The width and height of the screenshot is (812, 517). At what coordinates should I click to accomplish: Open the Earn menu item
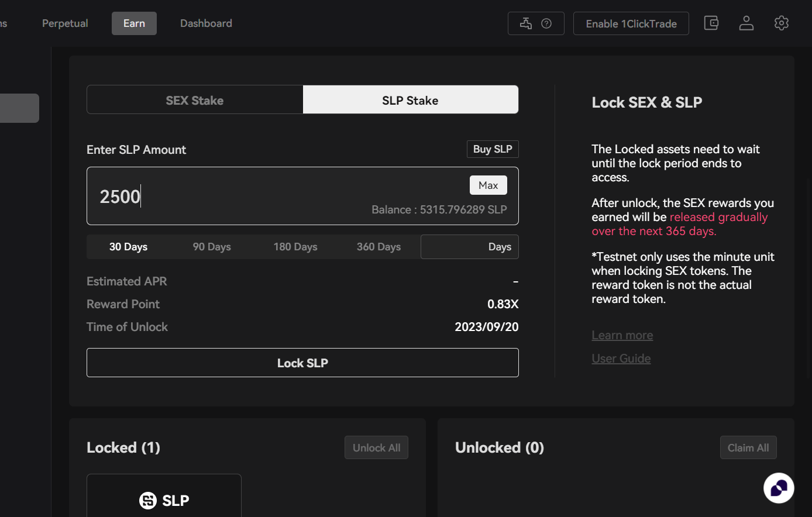(x=134, y=23)
